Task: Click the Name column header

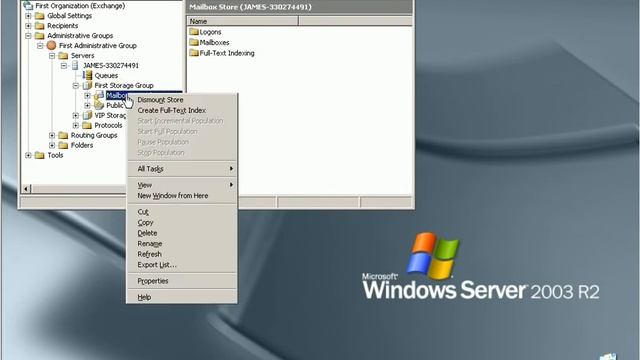Action: click(243, 21)
